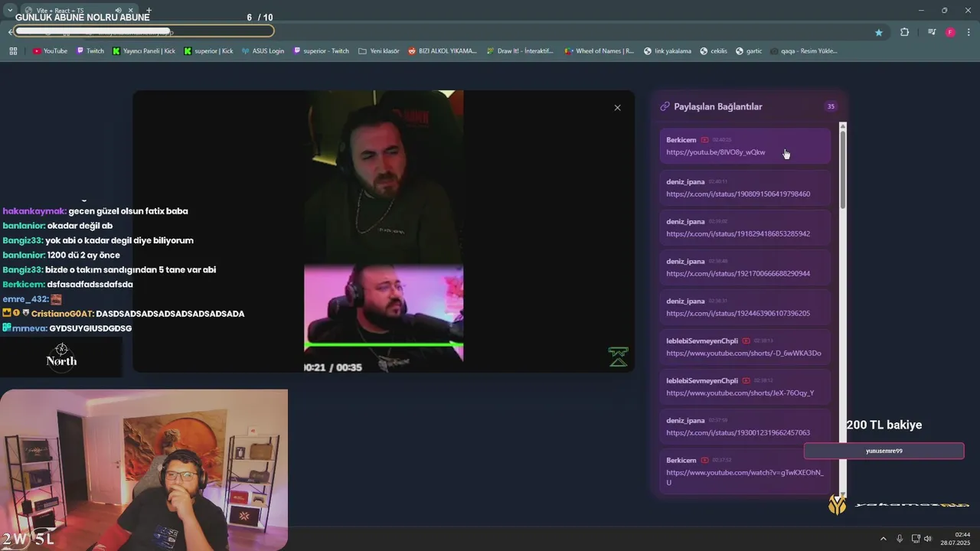The height and width of the screenshot is (551, 980).
Task: Click the links panel scroll-up arrow
Action: click(x=843, y=126)
